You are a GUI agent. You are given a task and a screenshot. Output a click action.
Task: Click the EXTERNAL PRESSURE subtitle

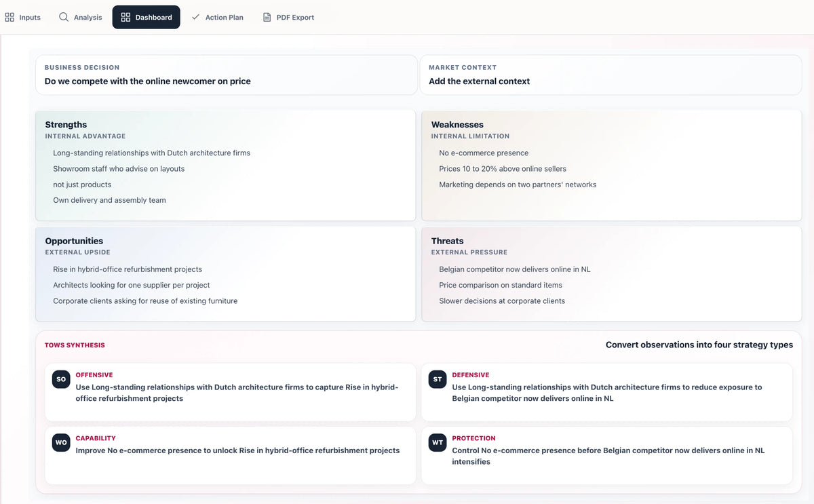coord(469,252)
